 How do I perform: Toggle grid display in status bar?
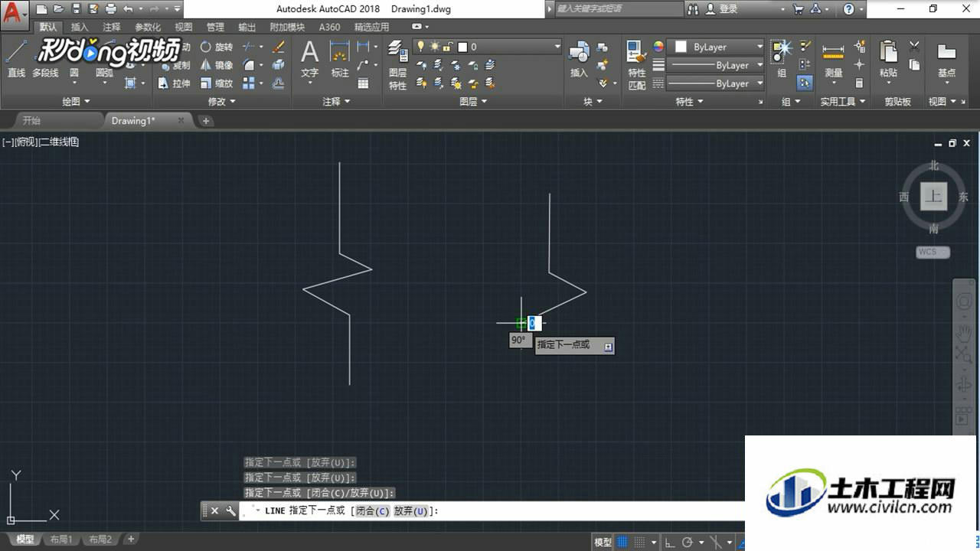click(622, 542)
